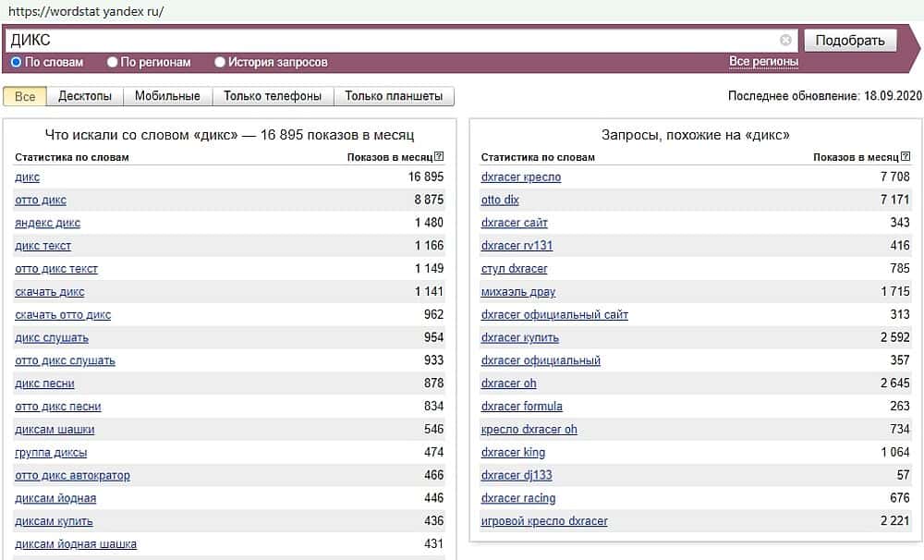This screenshot has width=924, height=560.
Task: Click the help icon beside left 'Показов в месяц'
Action: [x=439, y=157]
